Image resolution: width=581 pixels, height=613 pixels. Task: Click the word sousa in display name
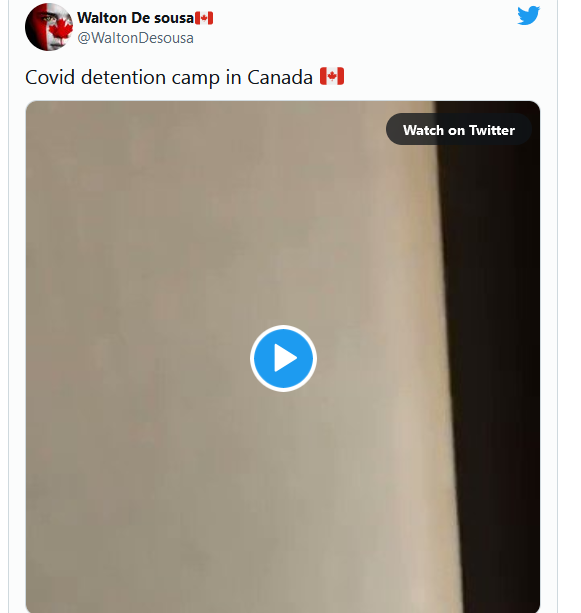click(174, 18)
